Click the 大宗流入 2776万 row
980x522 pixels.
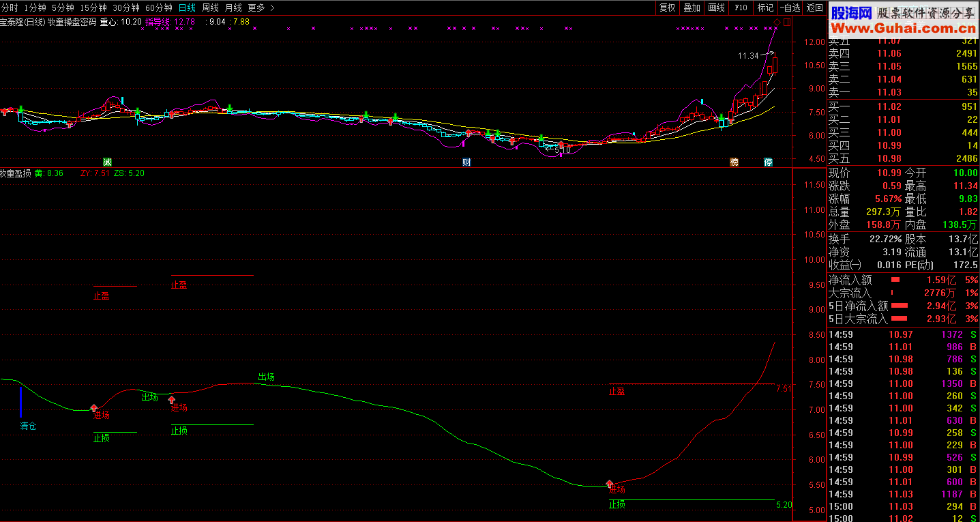point(903,293)
